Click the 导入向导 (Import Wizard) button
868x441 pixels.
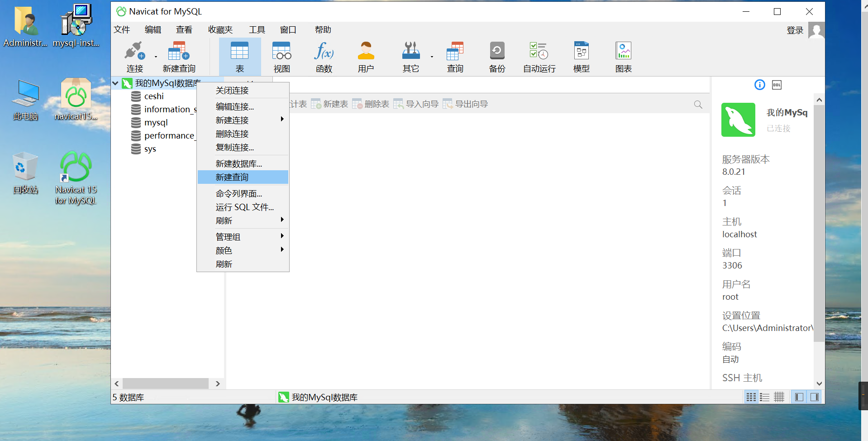(x=416, y=104)
